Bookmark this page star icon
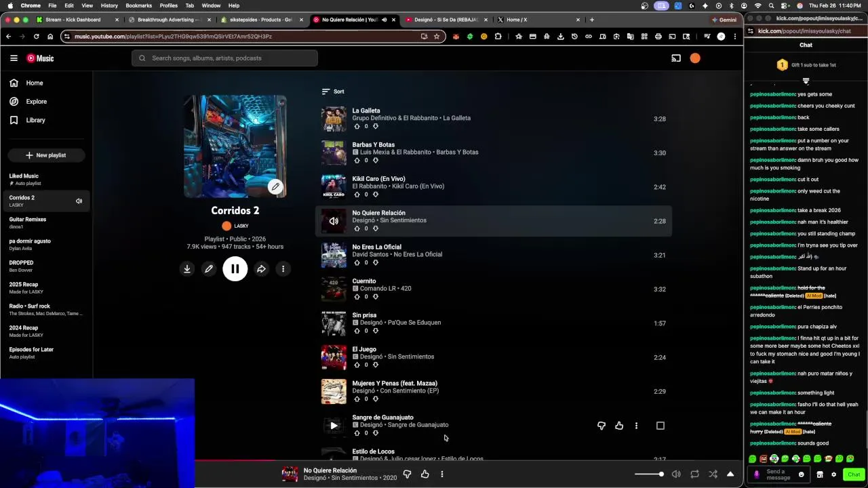This screenshot has width=868, height=488. 437,37
